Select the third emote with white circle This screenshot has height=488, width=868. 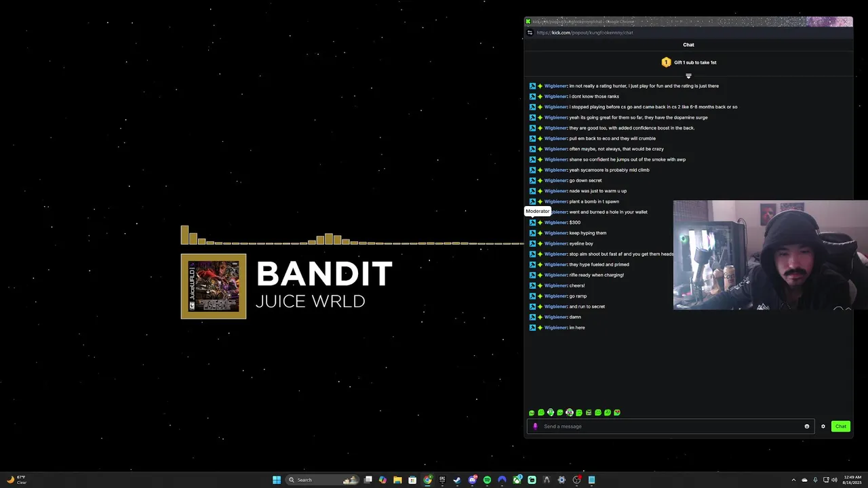551,413
